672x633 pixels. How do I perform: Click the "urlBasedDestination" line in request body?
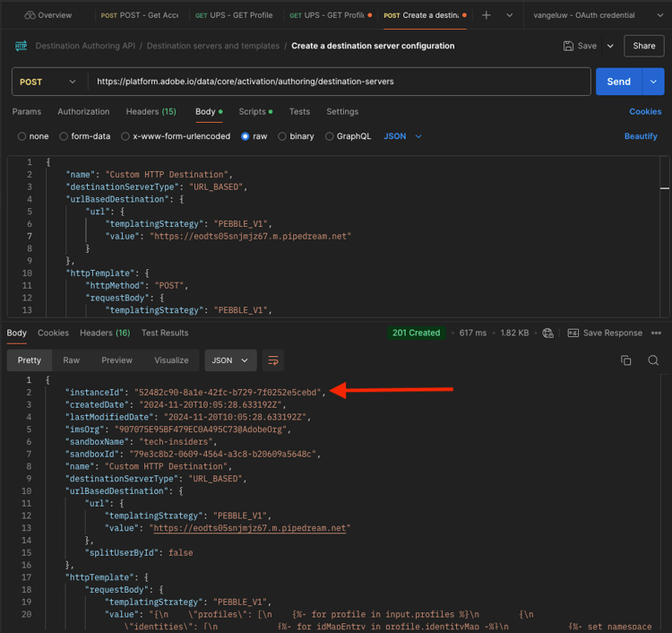pos(125,199)
